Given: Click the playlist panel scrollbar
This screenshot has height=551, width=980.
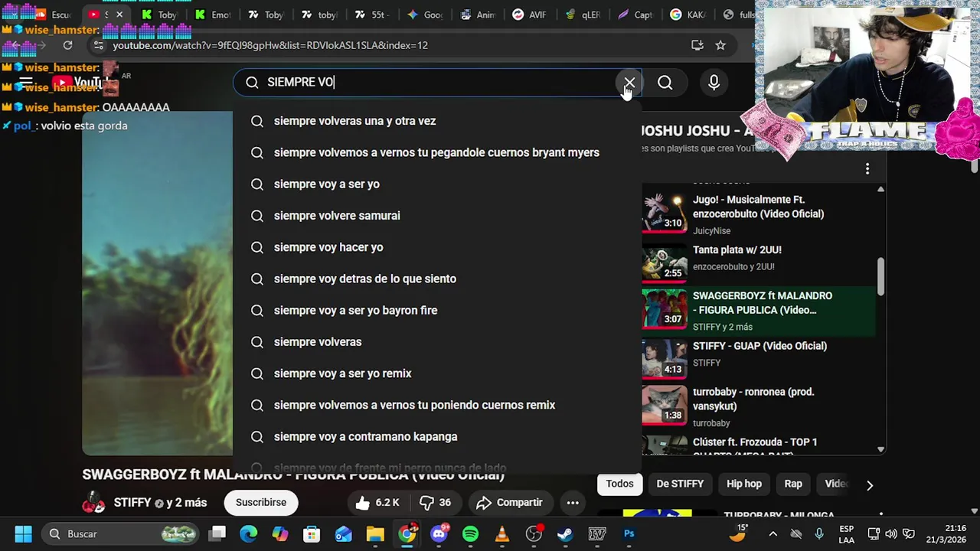Looking at the screenshot, I should click(x=880, y=276).
